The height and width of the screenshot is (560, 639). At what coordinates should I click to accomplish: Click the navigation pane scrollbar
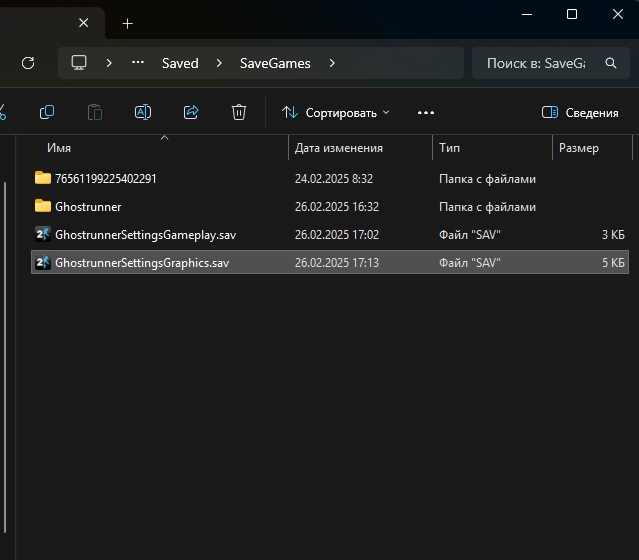pos(5,357)
